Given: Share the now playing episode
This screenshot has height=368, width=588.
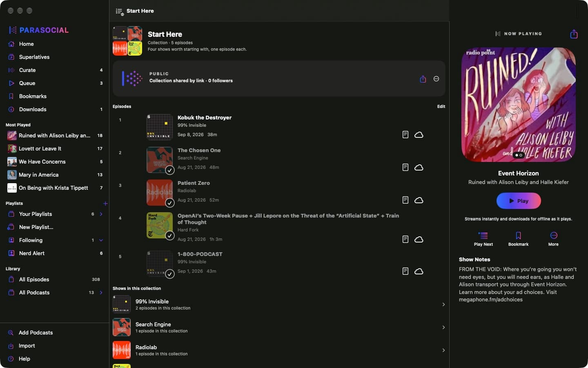Looking at the screenshot, I should click(574, 34).
